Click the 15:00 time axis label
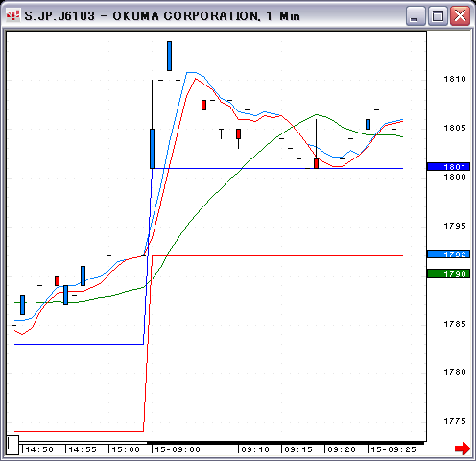The width and height of the screenshot is (476, 461). (x=126, y=449)
